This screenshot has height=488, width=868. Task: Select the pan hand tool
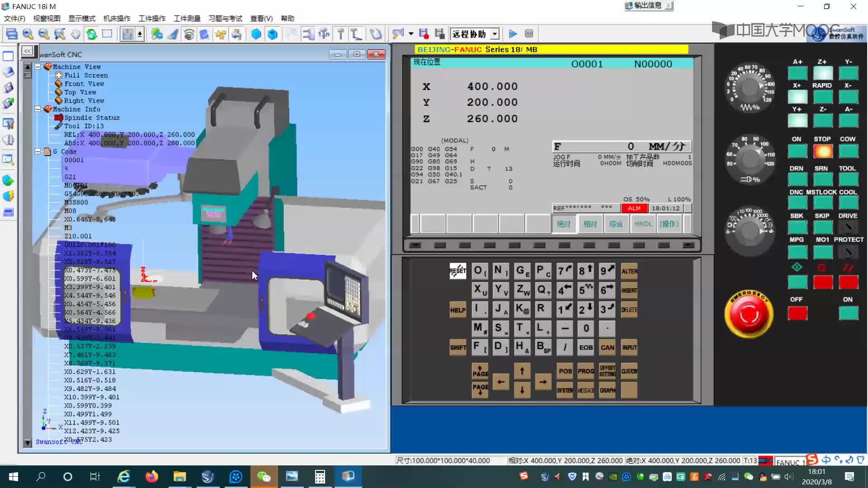tap(75, 34)
